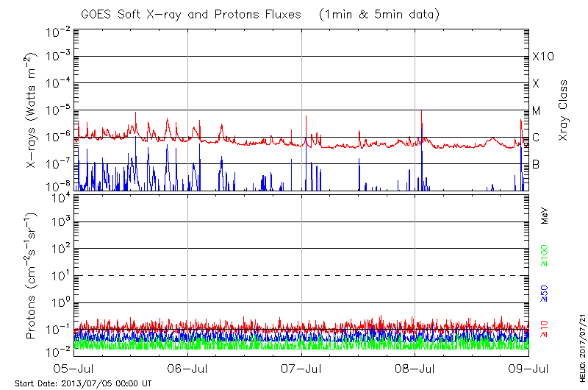
Task: Click the B flare class label
Action: tap(536, 164)
